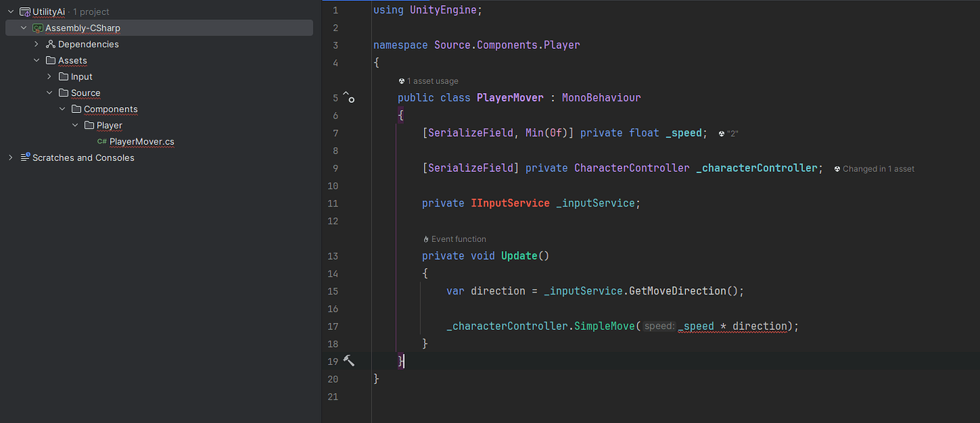Click the Scratches and Consoles icon
This screenshot has height=423, width=980.
point(25,157)
